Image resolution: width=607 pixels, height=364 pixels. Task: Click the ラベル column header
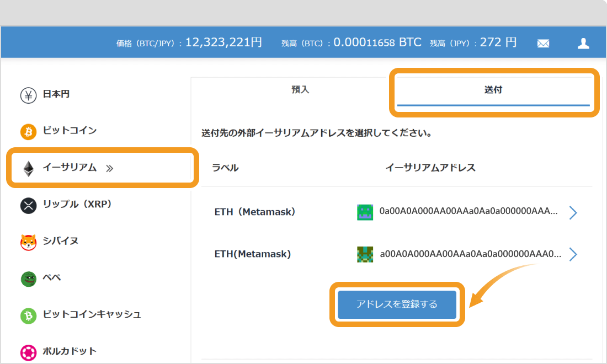225,168
